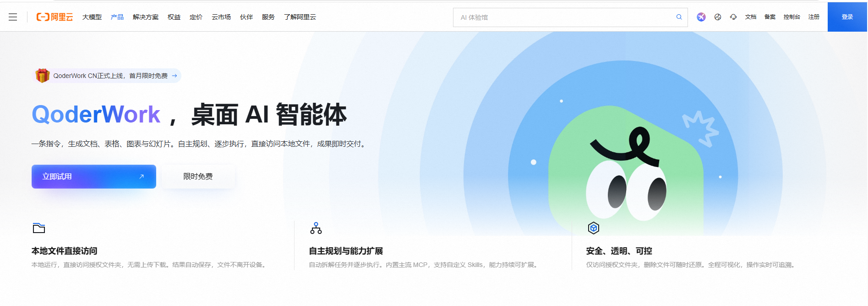Click the blue 登录 button
The height and width of the screenshot is (306, 868).
[x=847, y=17]
